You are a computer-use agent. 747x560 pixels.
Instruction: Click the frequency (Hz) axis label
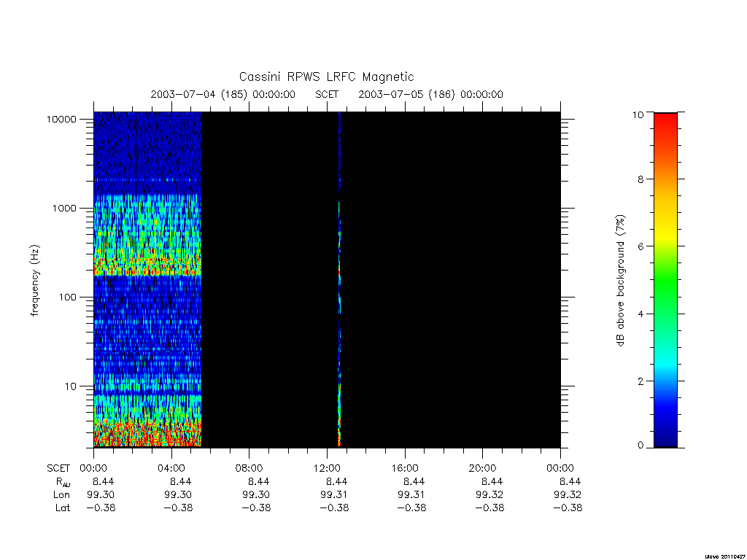coord(35,281)
